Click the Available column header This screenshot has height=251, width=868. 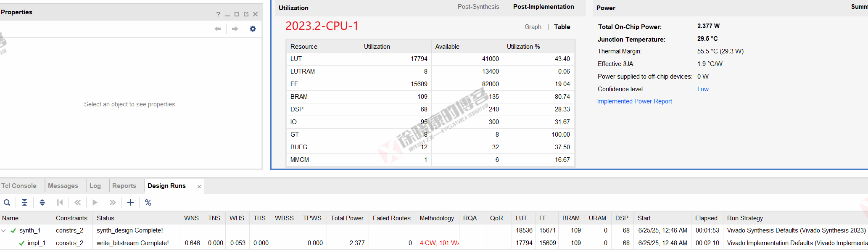pos(467,47)
